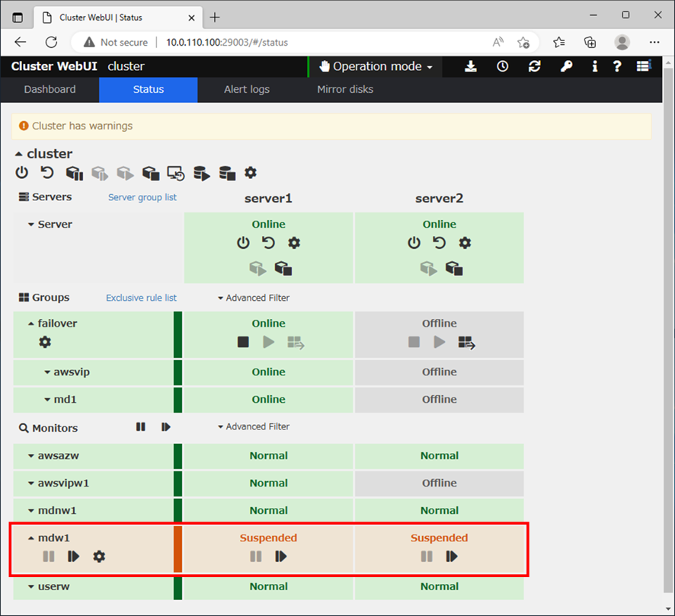
Task: Open the cluster settings gear icon
Action: [251, 173]
